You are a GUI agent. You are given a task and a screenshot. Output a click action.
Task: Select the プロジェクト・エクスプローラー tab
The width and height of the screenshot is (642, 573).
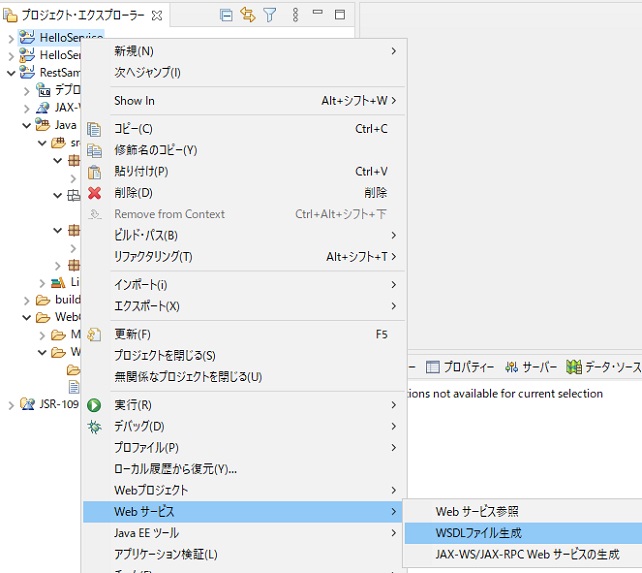(x=83, y=15)
